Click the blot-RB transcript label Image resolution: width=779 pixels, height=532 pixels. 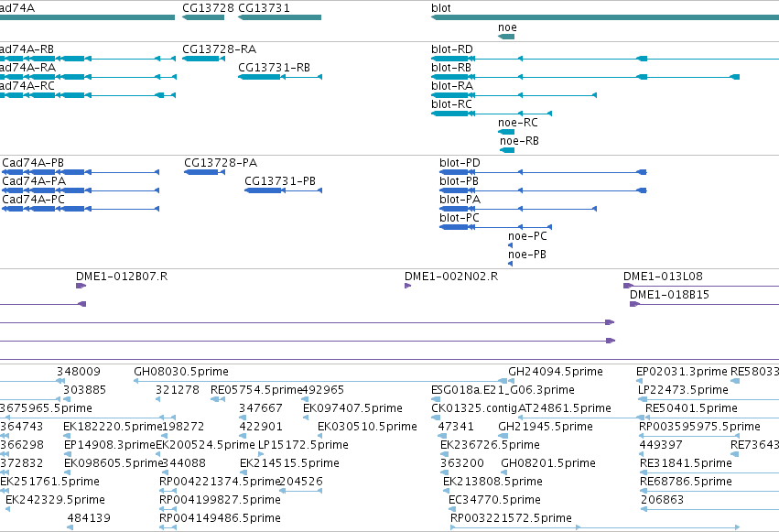click(451, 68)
